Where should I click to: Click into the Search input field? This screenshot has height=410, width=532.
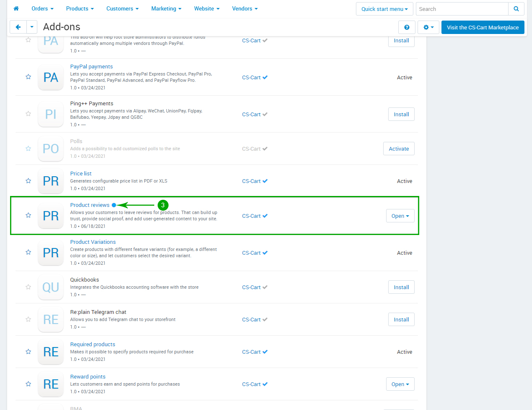click(x=462, y=9)
